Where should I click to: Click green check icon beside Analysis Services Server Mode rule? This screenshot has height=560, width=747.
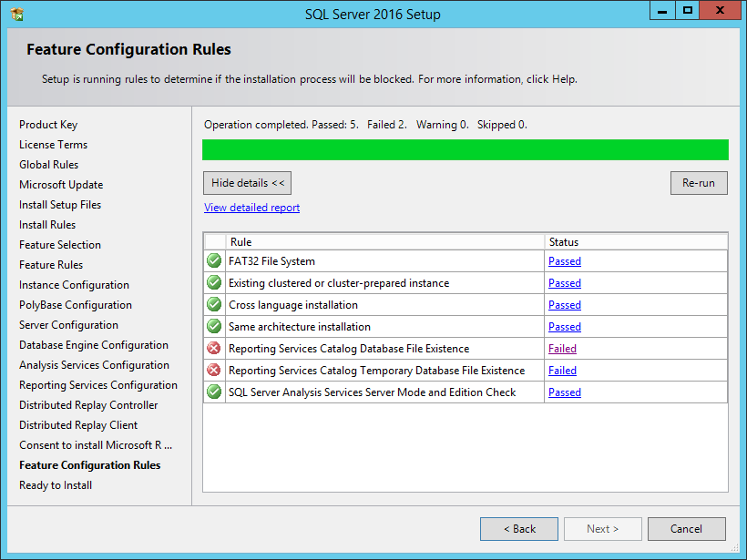click(x=214, y=392)
